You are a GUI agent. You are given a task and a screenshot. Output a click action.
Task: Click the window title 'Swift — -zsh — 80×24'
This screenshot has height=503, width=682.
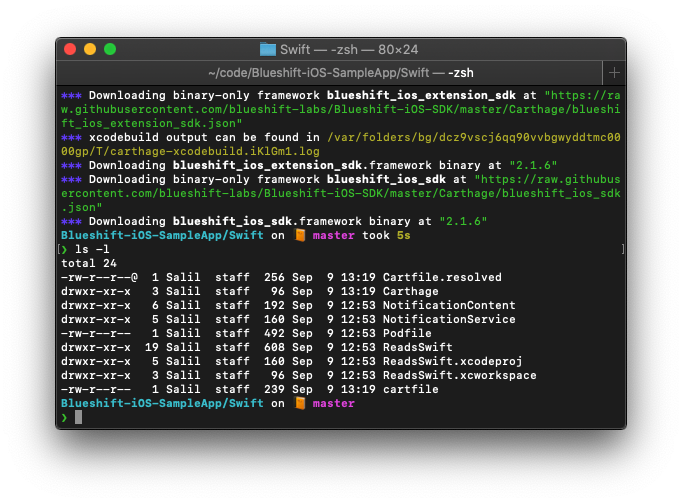point(349,50)
